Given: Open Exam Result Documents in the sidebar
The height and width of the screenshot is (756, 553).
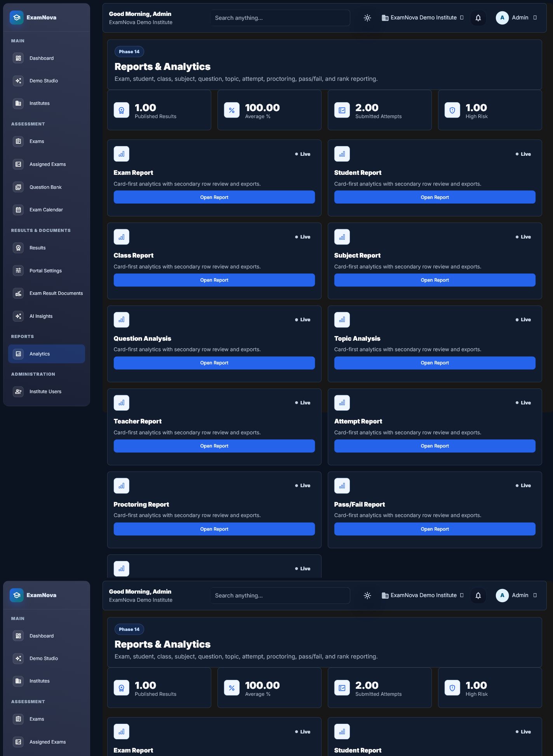Looking at the screenshot, I should coord(47,293).
